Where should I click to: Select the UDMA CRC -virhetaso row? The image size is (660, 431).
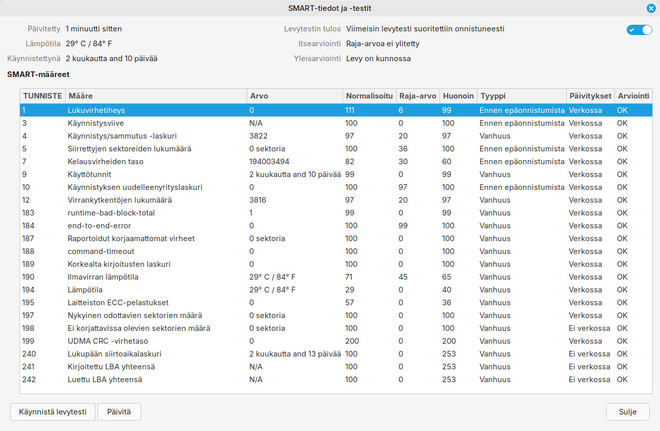(x=336, y=341)
